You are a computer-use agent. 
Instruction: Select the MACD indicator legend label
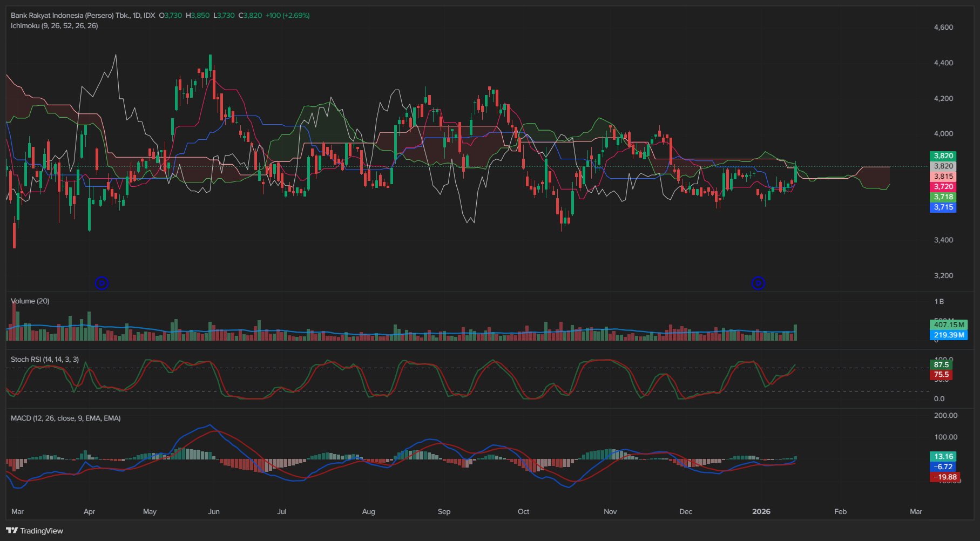coord(65,418)
